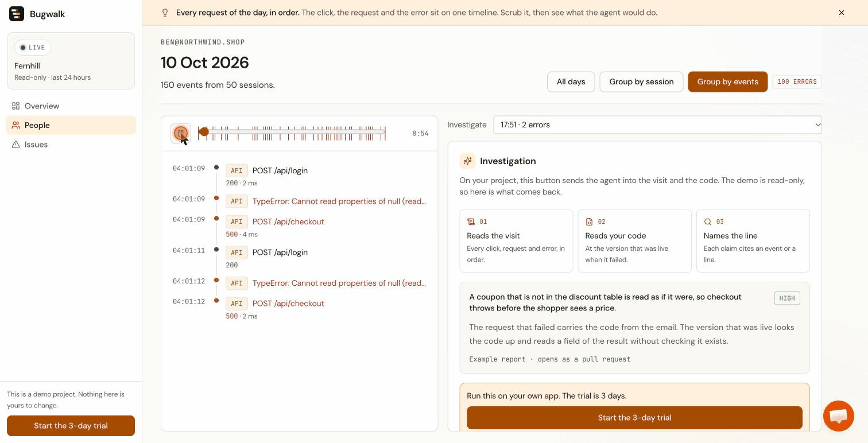Show All days
Image resolution: width=868 pixels, height=443 pixels.
coord(571,81)
